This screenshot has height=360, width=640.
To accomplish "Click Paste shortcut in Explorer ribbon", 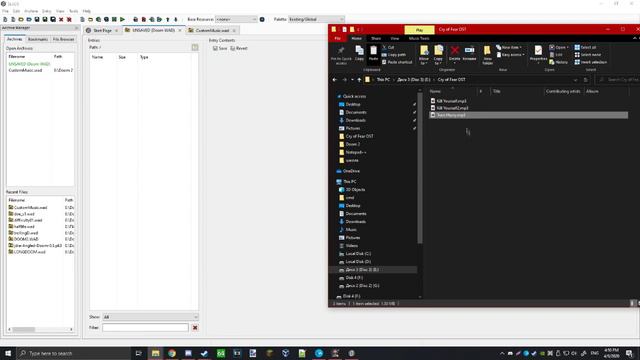I will pyautogui.click(x=397, y=62).
